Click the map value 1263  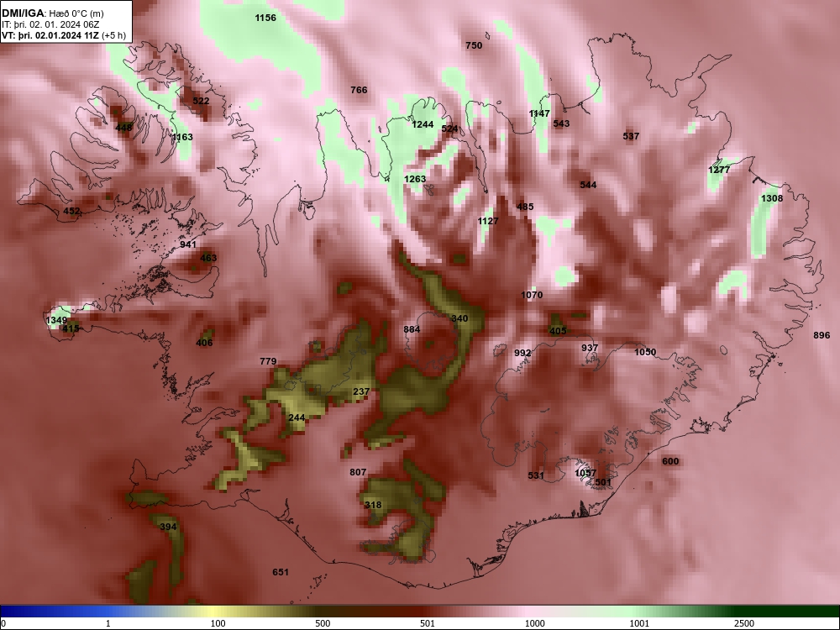point(415,179)
